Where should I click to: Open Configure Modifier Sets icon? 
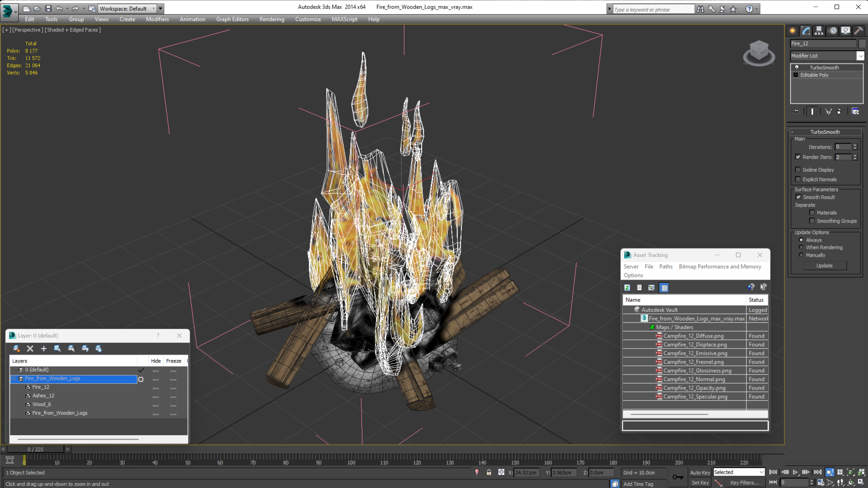855,111
